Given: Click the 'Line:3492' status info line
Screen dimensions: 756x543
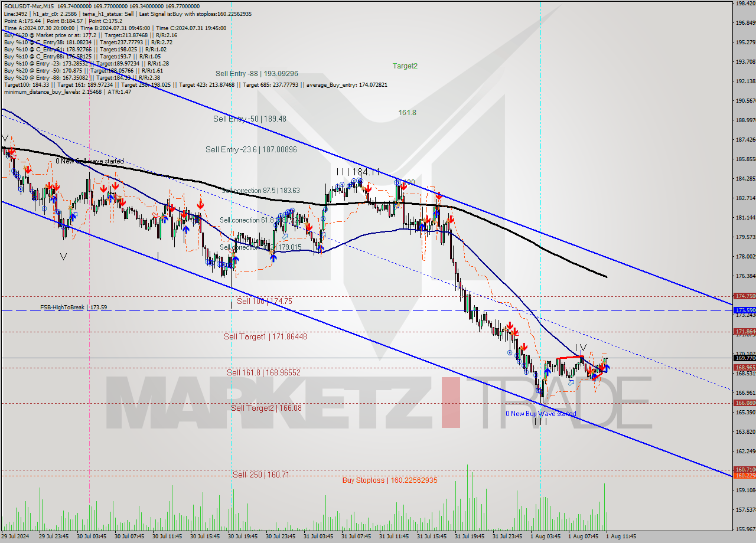Looking at the screenshot, I should click(128, 13).
